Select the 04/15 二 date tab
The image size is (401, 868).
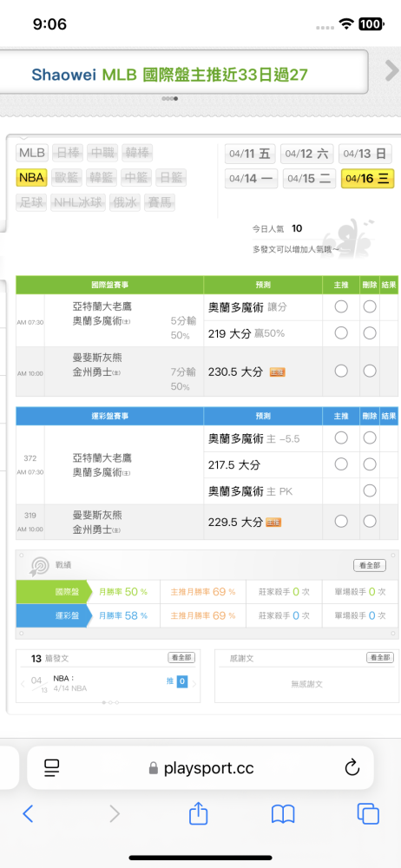pos(308,179)
